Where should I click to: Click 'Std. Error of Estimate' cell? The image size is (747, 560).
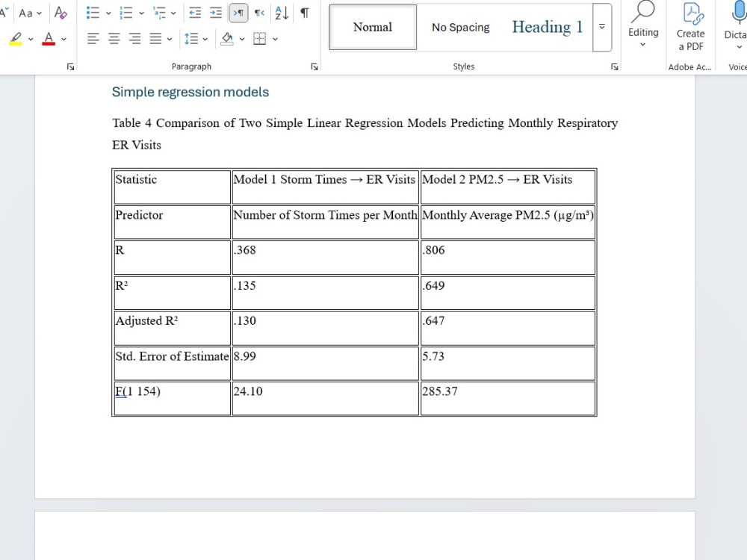point(173,364)
